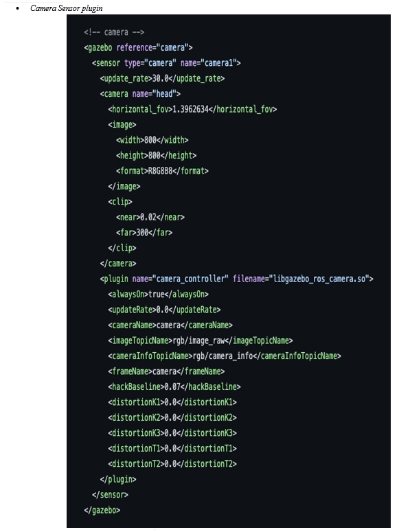399x532 pixels.
Task: Click the imageTopicName rgb/image_raw line
Action: click(x=201, y=340)
